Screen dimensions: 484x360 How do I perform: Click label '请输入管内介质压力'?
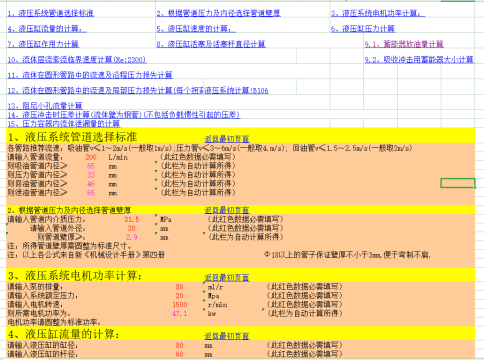47,219
